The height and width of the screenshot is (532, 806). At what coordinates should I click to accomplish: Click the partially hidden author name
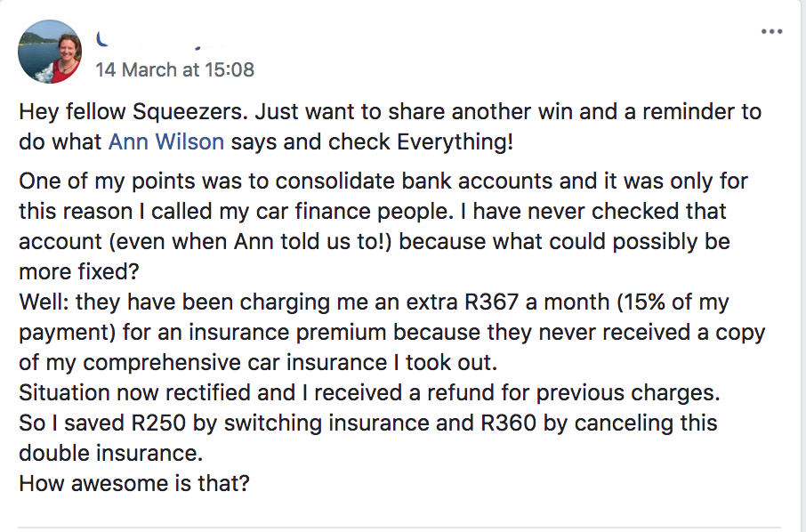pos(160,40)
